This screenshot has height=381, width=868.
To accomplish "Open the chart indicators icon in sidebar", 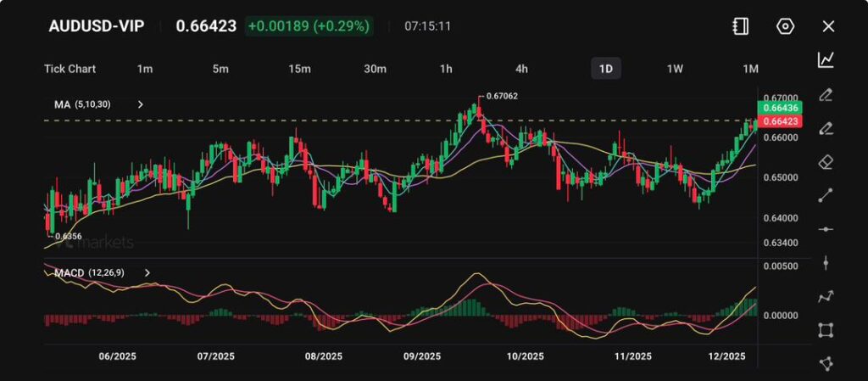I will pyautogui.click(x=826, y=59).
